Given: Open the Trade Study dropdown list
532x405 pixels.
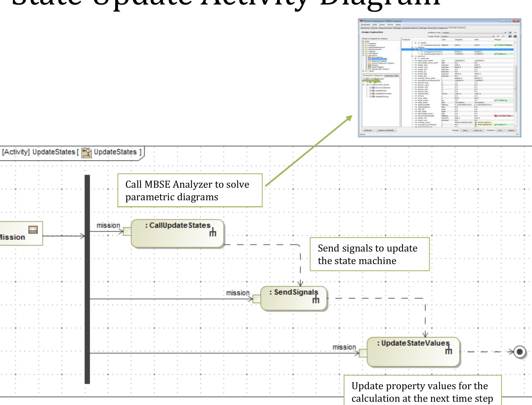Looking at the screenshot, I should click(x=493, y=36).
